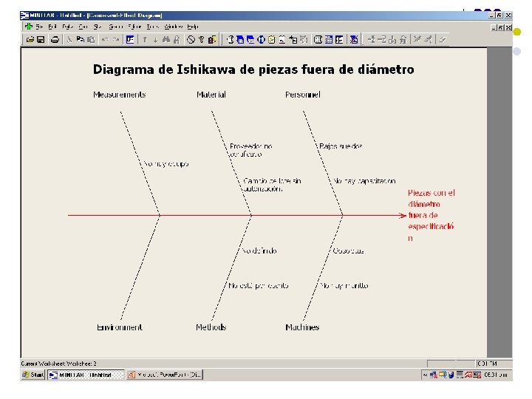This screenshot has width=532, height=399.
Task: Restore the inner graph window
Action: pos(501,27)
